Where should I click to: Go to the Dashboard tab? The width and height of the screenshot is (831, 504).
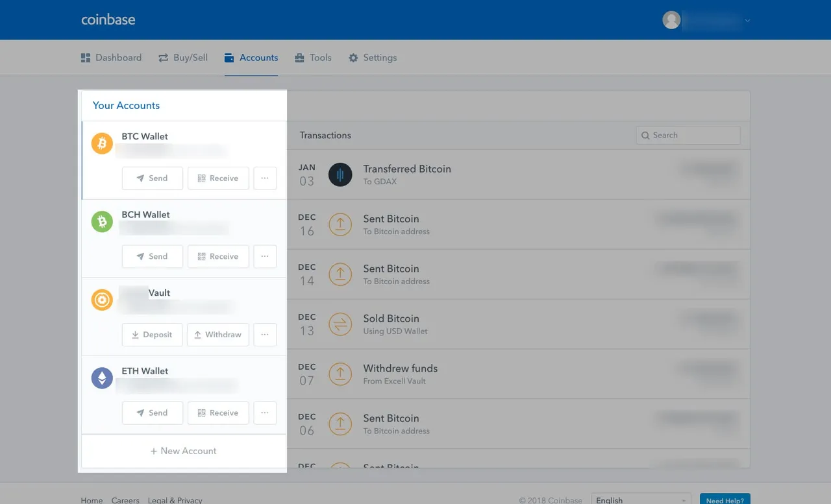[x=111, y=58]
